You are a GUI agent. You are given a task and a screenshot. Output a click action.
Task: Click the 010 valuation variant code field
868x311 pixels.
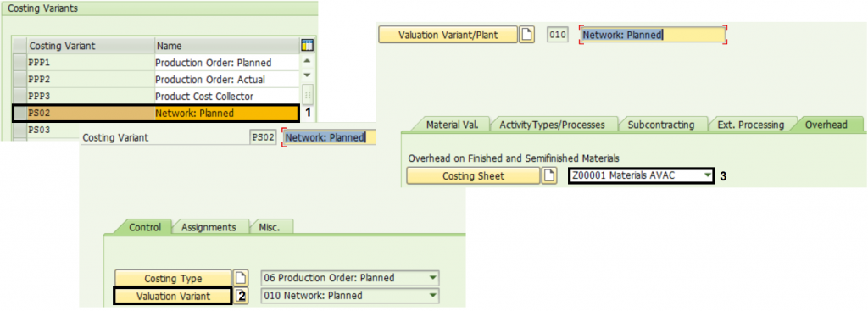558,35
